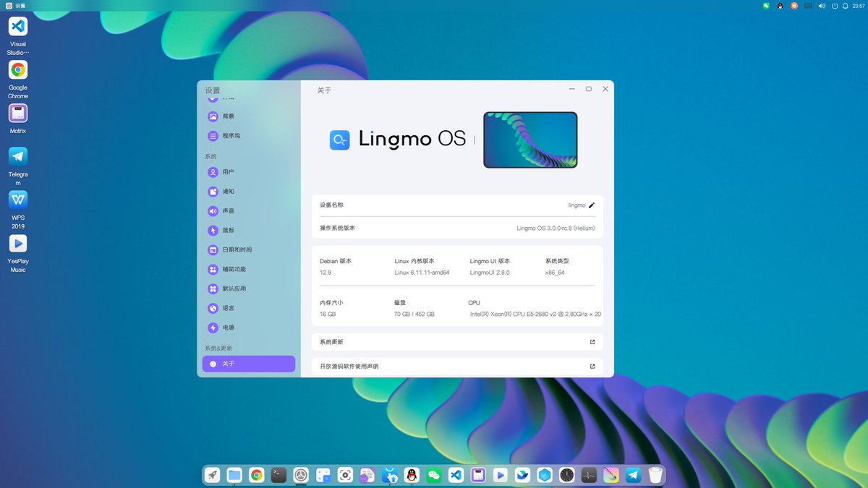Click the disk usage value "70 GB / 452 GB"
This screenshot has width=868, height=488.
414,314
